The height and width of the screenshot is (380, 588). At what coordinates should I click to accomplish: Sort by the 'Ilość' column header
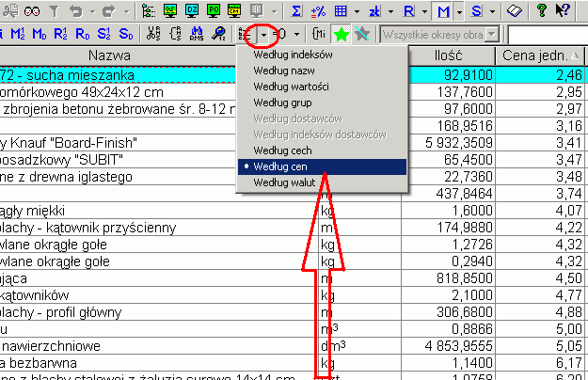tap(447, 56)
